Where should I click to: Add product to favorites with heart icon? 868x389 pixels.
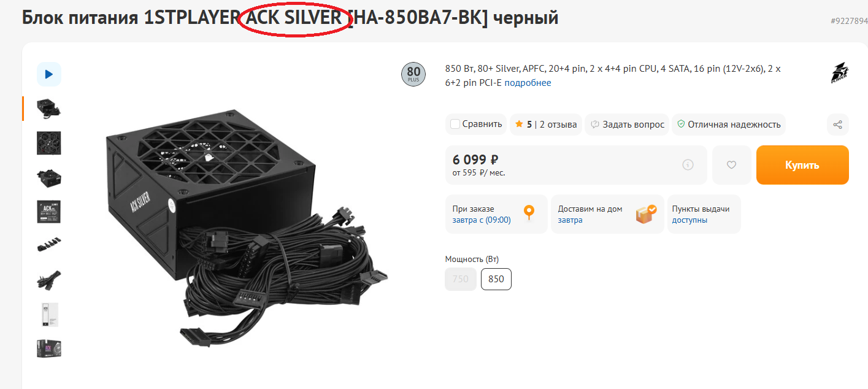coord(731,165)
